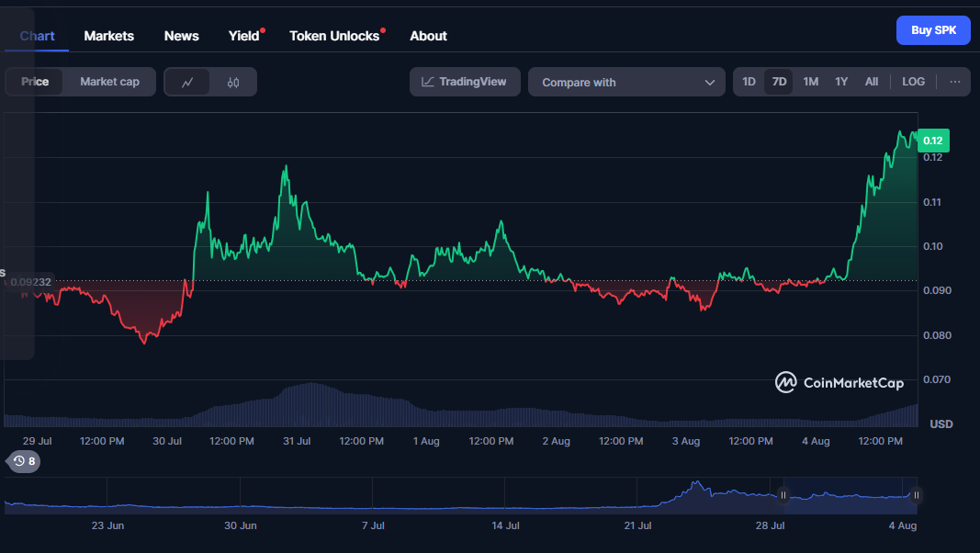
Task: Switch to the Markets tab
Action: pos(108,36)
